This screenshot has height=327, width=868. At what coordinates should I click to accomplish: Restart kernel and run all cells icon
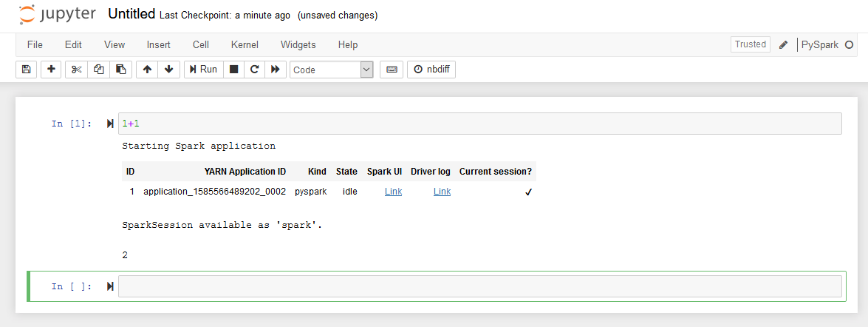(x=275, y=70)
